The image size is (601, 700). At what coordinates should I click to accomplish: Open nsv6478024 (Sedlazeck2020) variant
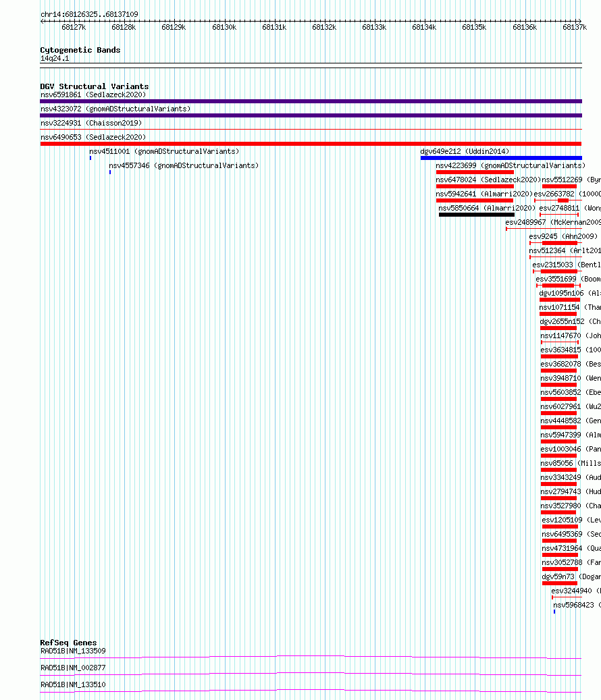click(488, 180)
